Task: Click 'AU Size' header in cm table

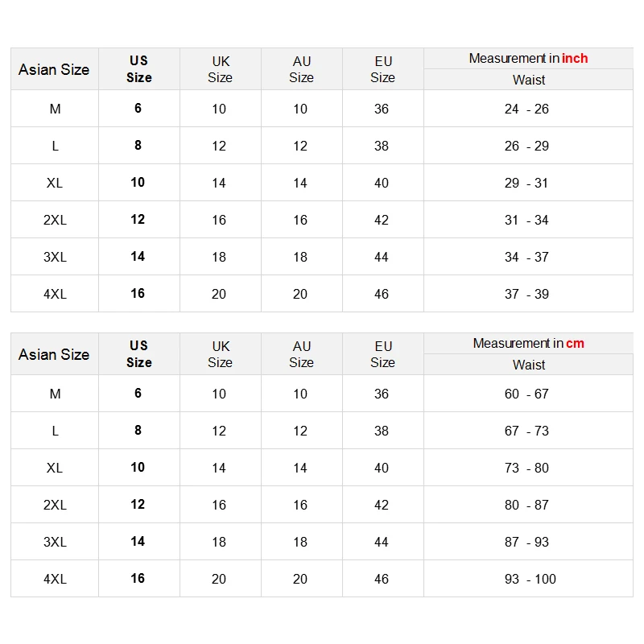Action: 301,354
